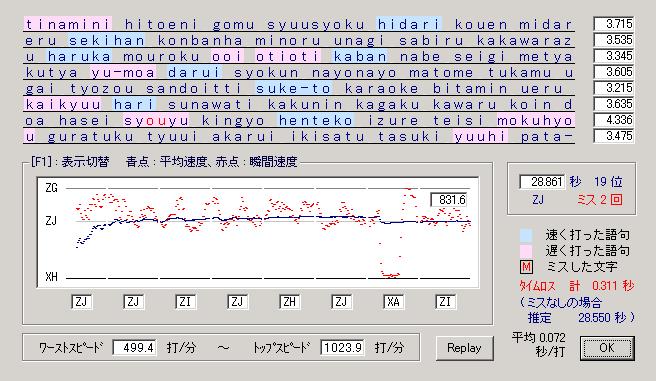The height and width of the screenshot is (381, 656).
Task: Click the worst speed field showing 499.4
Action: (135, 348)
